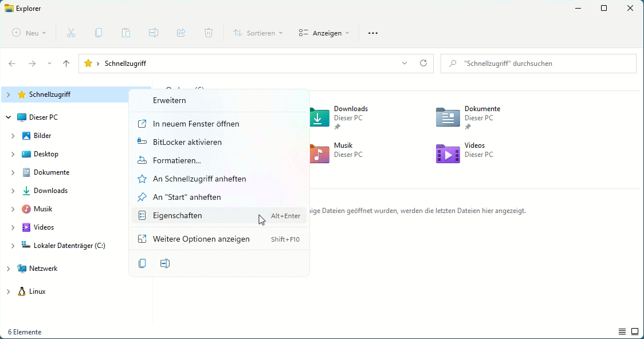The width and height of the screenshot is (644, 339).
Task: Choose Formatieren... in context menu
Action: coord(219,160)
